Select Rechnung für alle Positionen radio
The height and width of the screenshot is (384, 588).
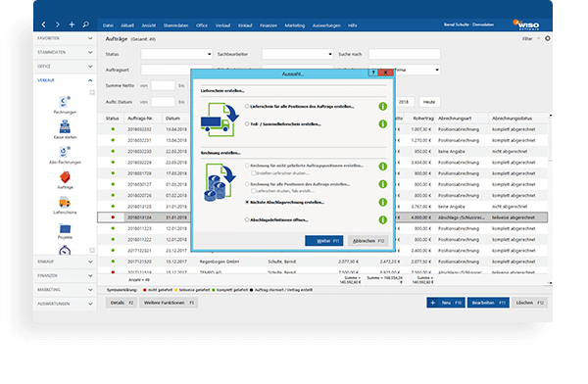[247, 184]
